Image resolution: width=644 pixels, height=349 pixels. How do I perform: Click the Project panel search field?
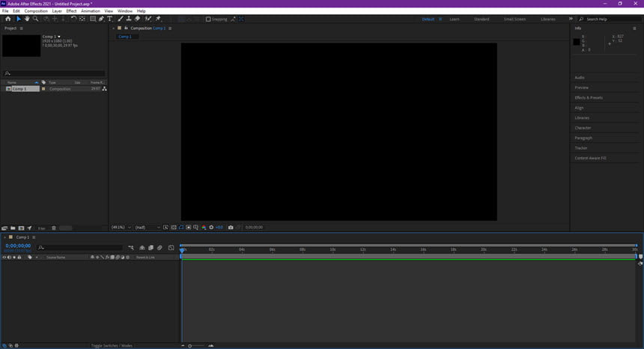[54, 73]
